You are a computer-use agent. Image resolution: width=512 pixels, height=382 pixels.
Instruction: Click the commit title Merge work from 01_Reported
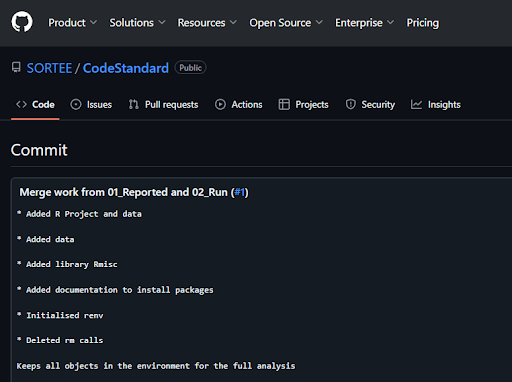pos(134,192)
